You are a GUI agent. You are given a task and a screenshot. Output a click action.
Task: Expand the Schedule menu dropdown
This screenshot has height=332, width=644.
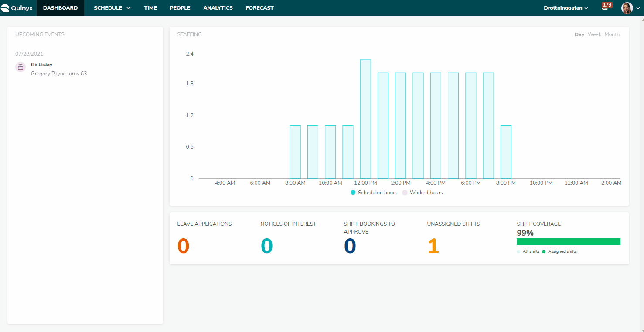click(x=112, y=8)
